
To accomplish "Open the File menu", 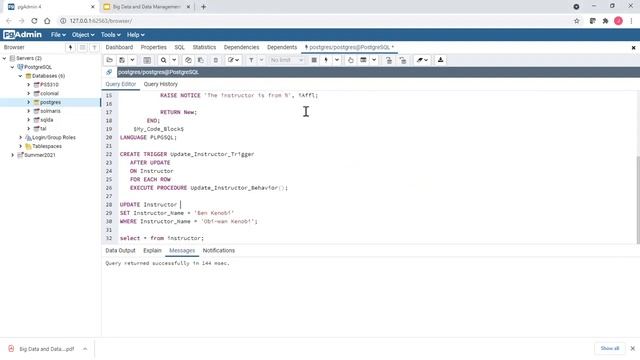I will click(58, 35).
